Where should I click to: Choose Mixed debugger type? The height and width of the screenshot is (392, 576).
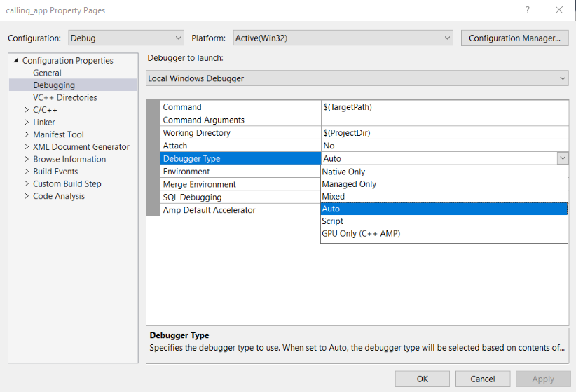point(444,197)
